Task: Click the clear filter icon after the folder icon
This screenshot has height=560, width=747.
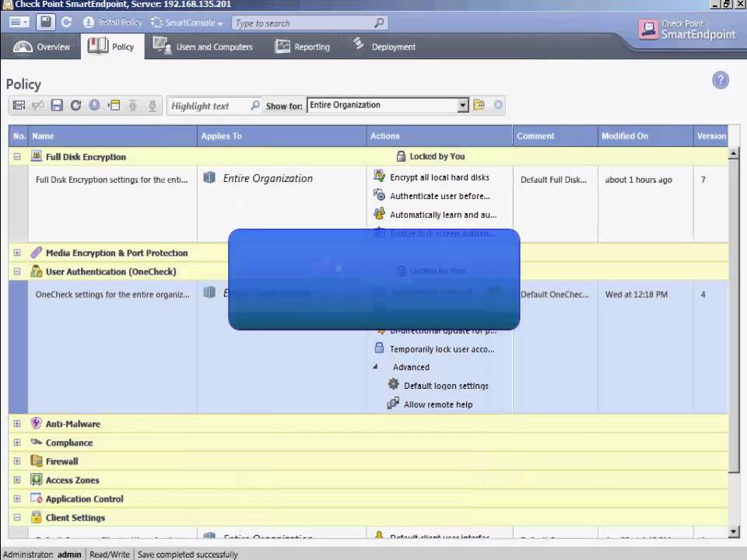Action: [498, 105]
